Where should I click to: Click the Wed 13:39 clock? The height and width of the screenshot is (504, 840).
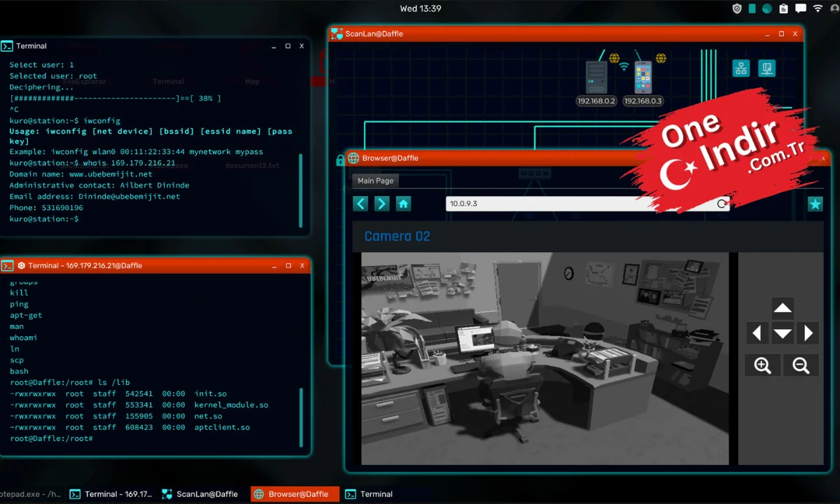(420, 8)
